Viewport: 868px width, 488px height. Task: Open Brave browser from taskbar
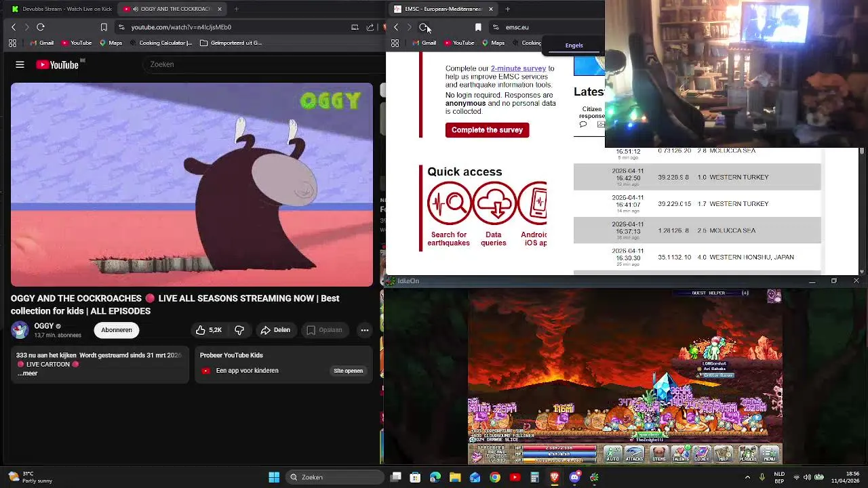555,477
